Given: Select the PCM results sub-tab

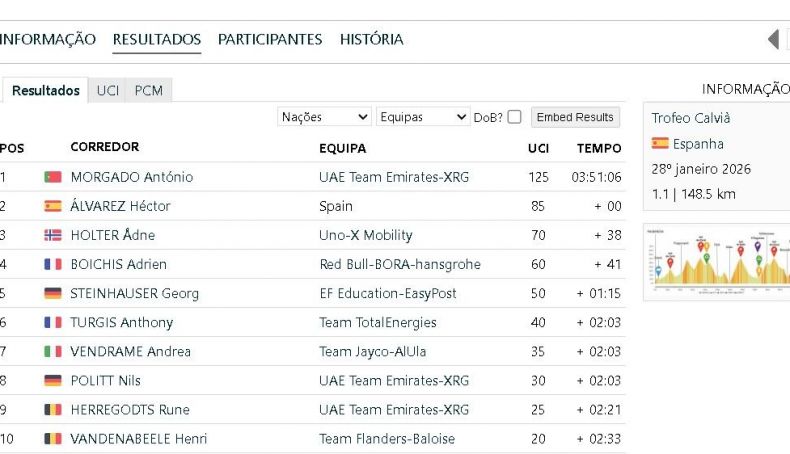Looking at the screenshot, I should pyautogui.click(x=148, y=90).
